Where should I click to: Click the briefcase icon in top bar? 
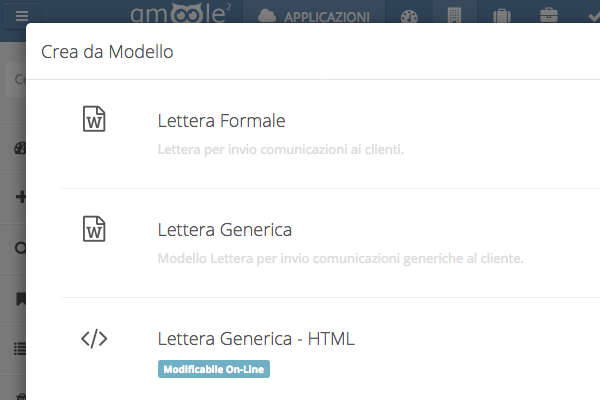549,17
